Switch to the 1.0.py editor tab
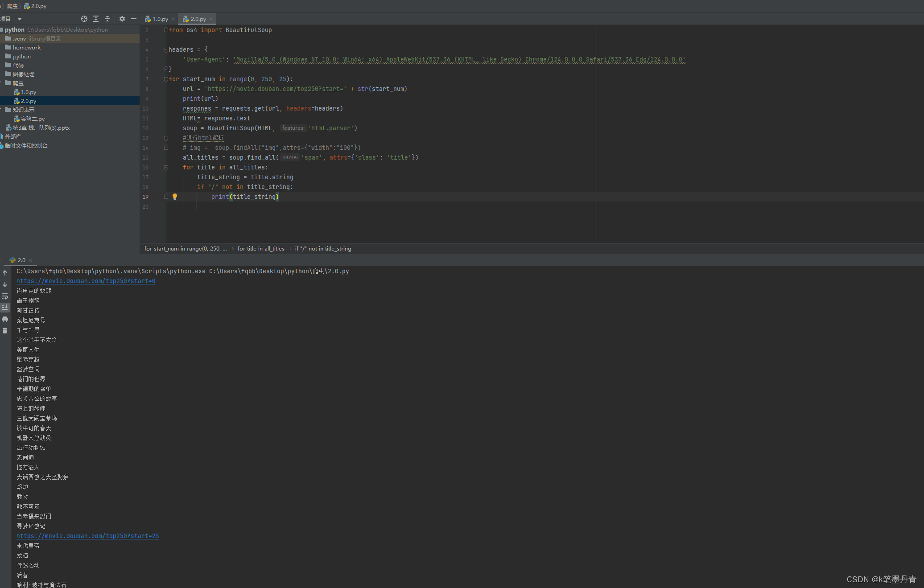This screenshot has width=924, height=588. coord(160,19)
